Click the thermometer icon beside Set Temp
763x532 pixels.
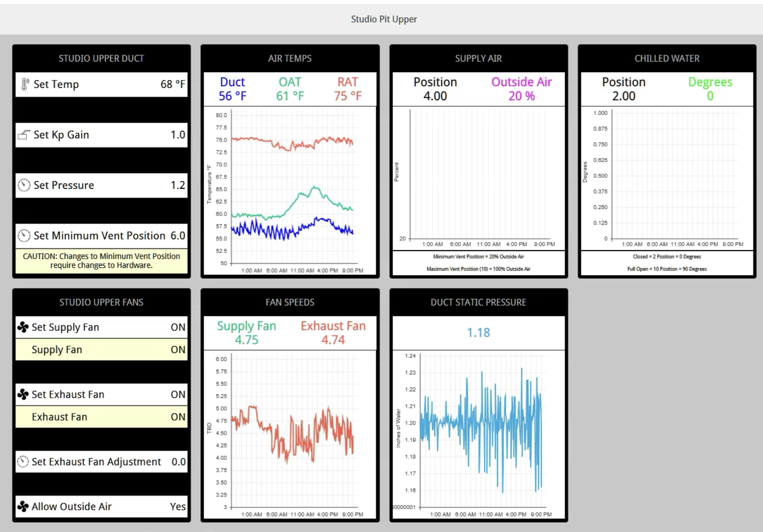tap(25, 84)
